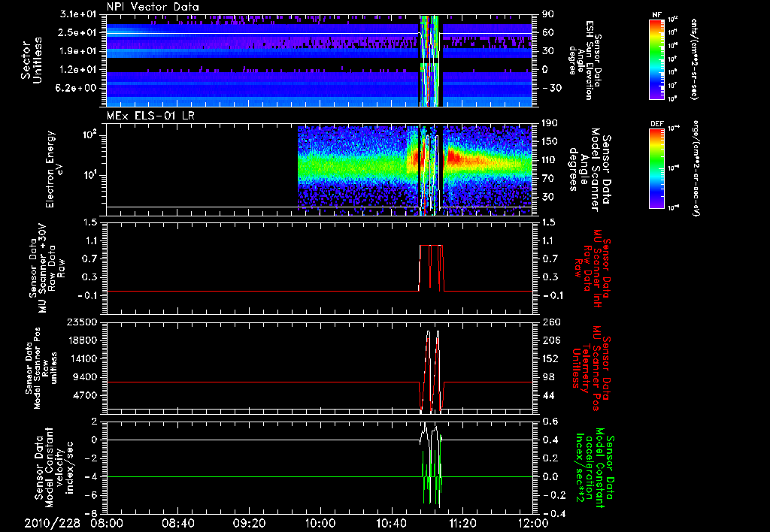
Task: Click the '12:00' time tick label
Action: tap(534, 524)
